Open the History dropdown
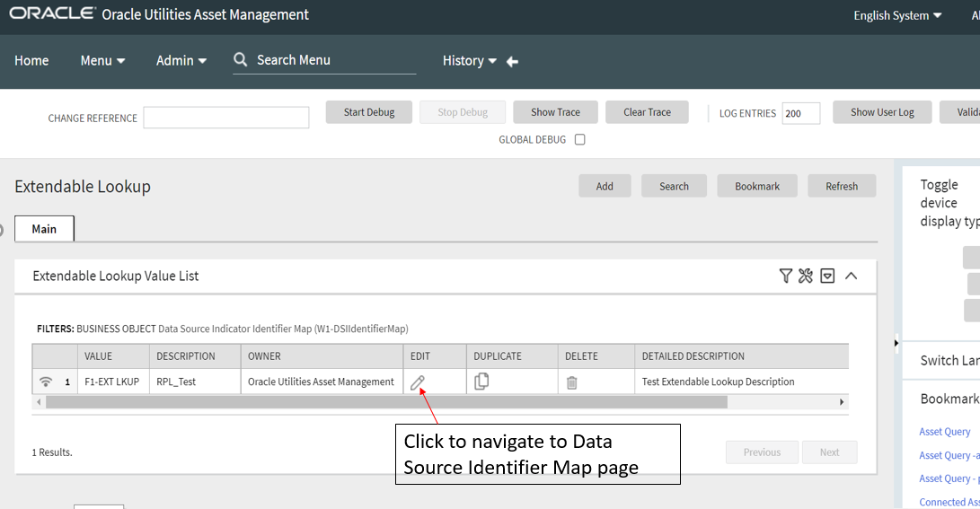The width and height of the screenshot is (980, 509). (470, 60)
